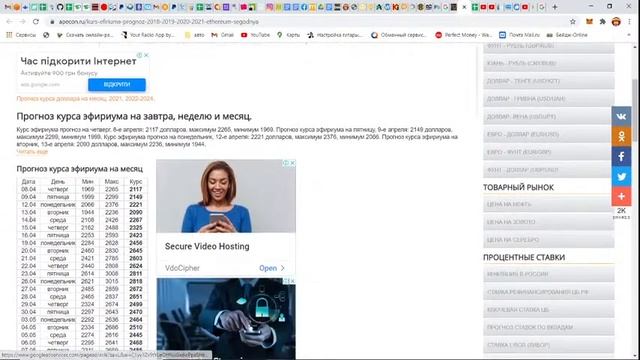
Task: Open the YouTube bookmark
Action: pos(255,35)
